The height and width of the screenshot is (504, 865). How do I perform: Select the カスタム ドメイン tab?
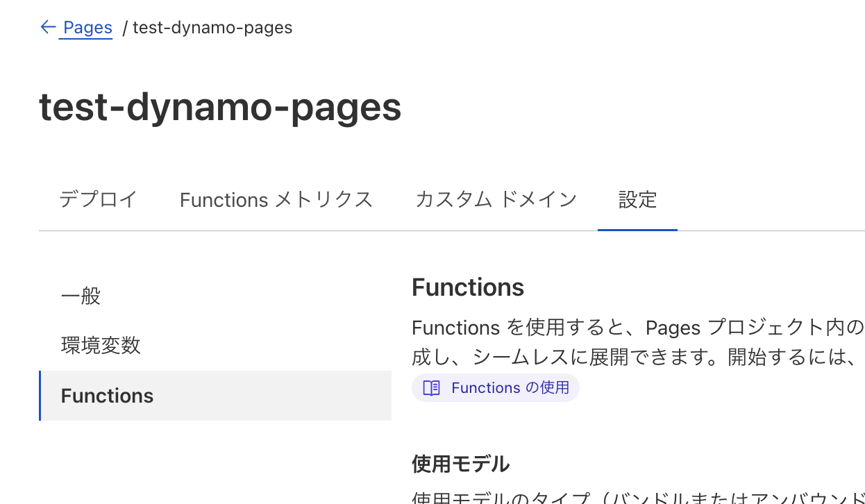tap(496, 199)
